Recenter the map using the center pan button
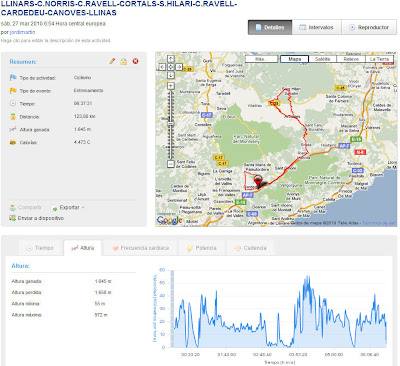This screenshot has width=400, height=366. 171,67
